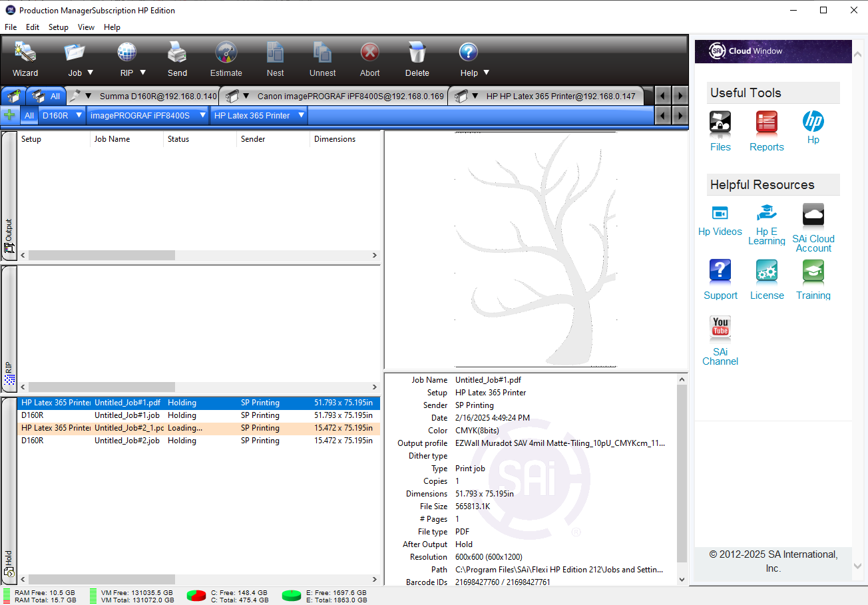The width and height of the screenshot is (868, 605).
Task: Open Summa D160R tab dropdown arrow
Action: [x=88, y=96]
